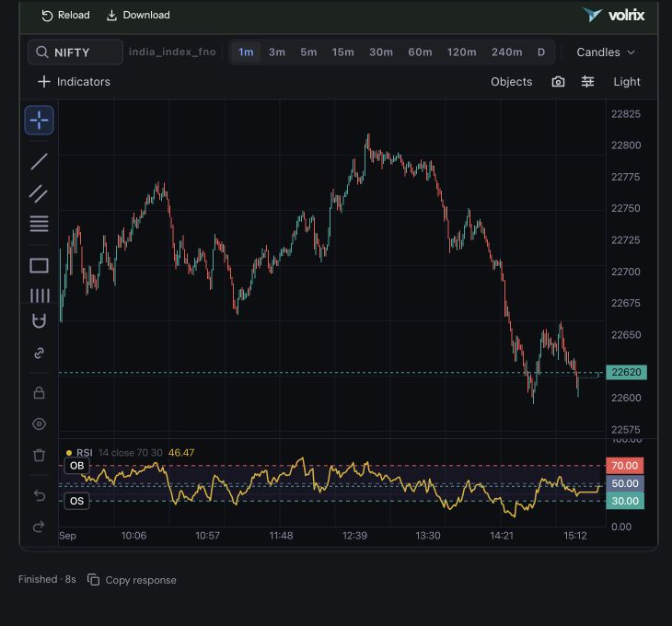Click the 12:39 time axis label
Viewport: 672px width, 626px height.
(x=354, y=536)
